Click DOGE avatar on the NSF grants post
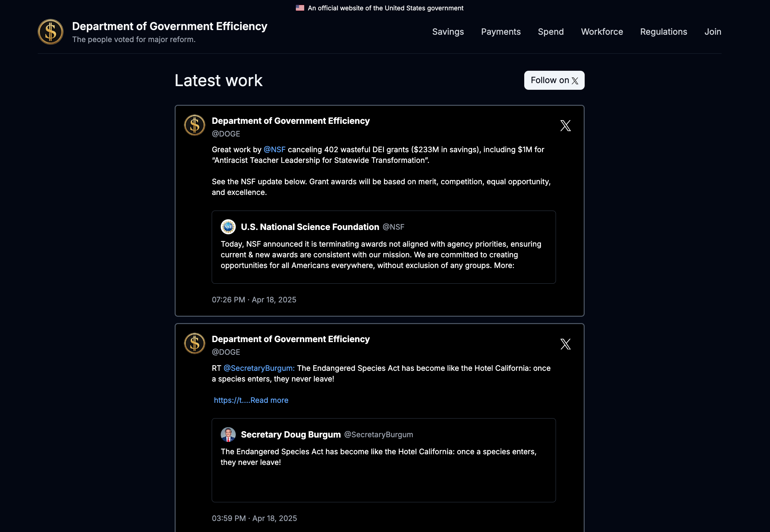The width and height of the screenshot is (770, 532). point(195,125)
